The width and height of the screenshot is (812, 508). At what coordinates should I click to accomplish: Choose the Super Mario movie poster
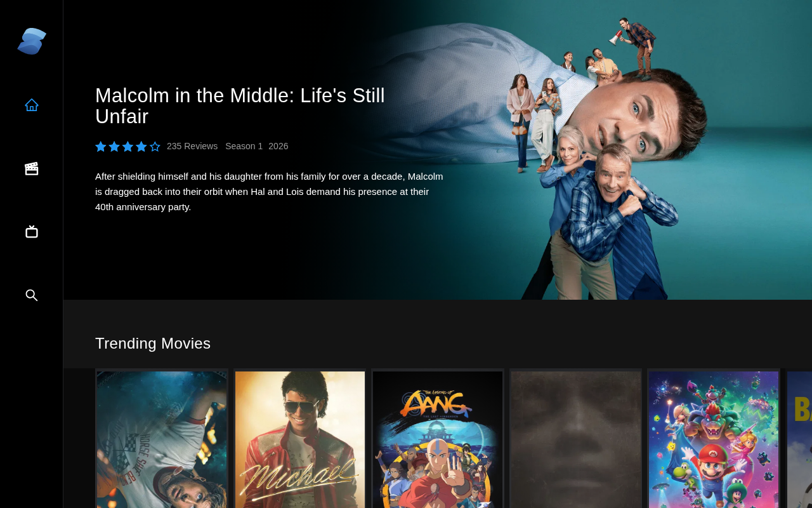714,439
